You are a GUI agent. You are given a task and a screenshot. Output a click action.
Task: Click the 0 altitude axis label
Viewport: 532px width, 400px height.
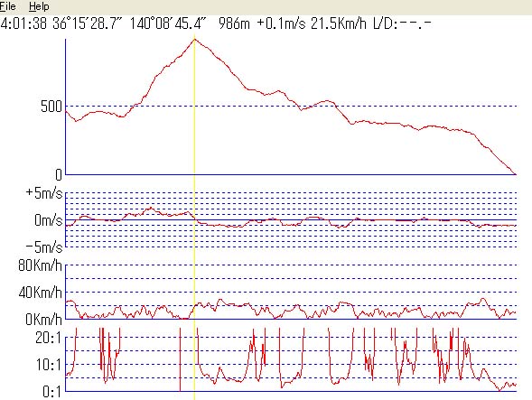pos(59,175)
